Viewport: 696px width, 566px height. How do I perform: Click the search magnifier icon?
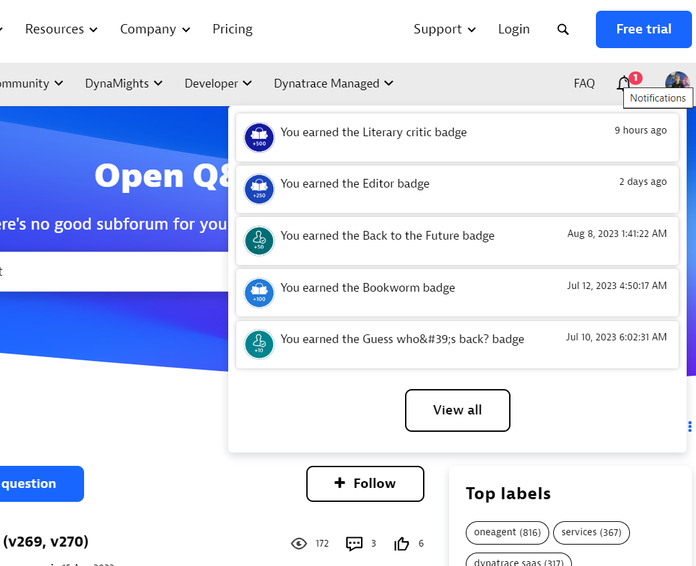pos(563,30)
